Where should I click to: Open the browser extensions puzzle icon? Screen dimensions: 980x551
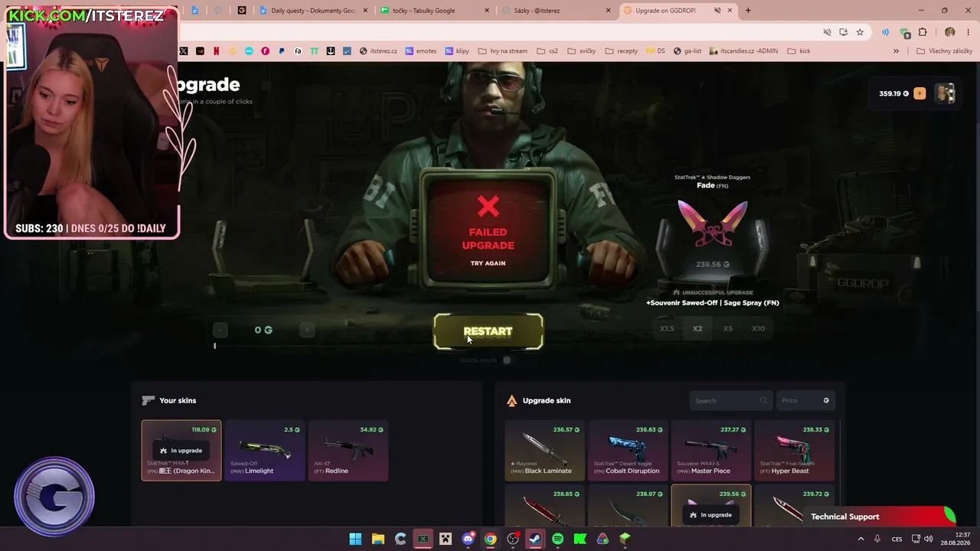click(923, 32)
